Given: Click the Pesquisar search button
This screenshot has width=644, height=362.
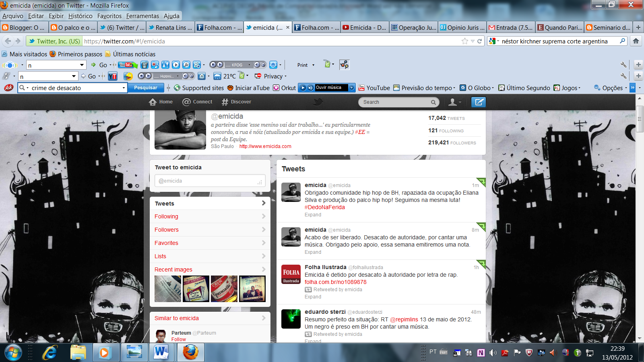Looking at the screenshot, I should [146, 88].
